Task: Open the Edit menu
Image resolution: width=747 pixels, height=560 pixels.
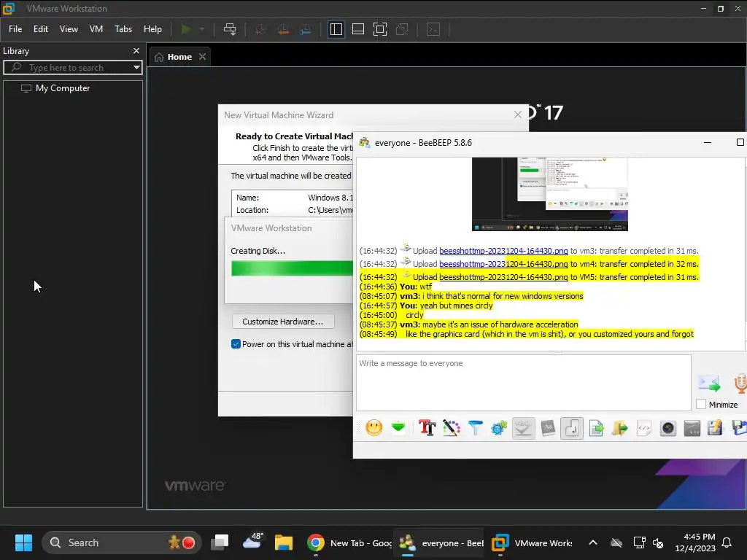Action: (x=41, y=29)
